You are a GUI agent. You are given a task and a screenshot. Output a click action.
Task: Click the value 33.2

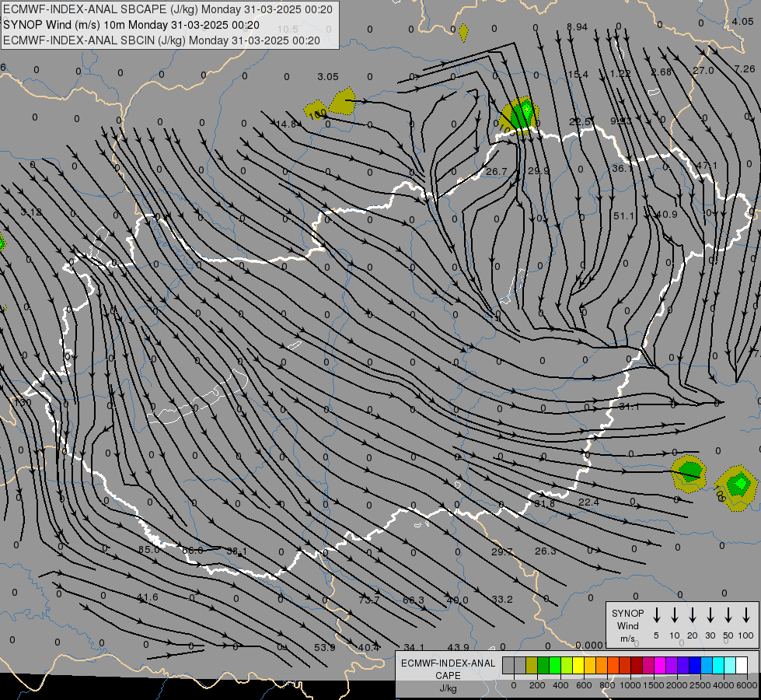click(x=502, y=600)
